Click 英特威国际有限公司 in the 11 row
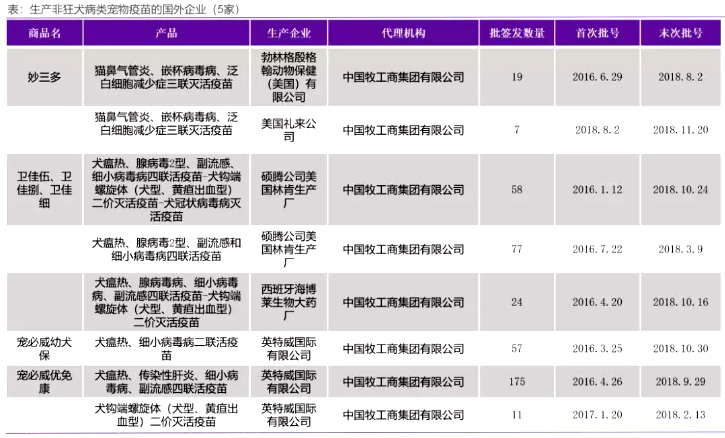The width and height of the screenshot is (725, 438). pyautogui.click(x=289, y=415)
